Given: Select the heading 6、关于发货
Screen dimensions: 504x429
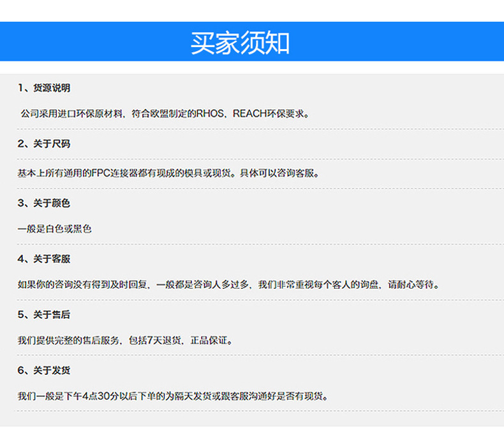Looking at the screenshot, I should 44,370.
